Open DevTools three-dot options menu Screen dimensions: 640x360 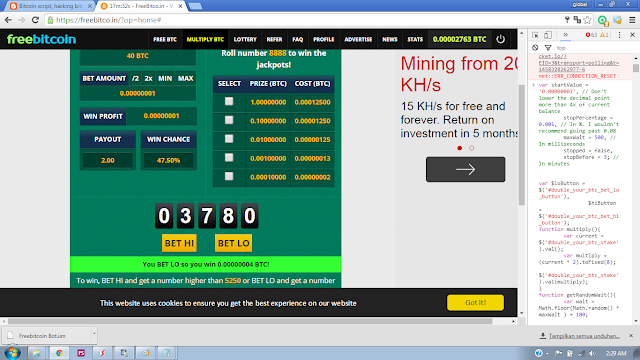[x=620, y=35]
